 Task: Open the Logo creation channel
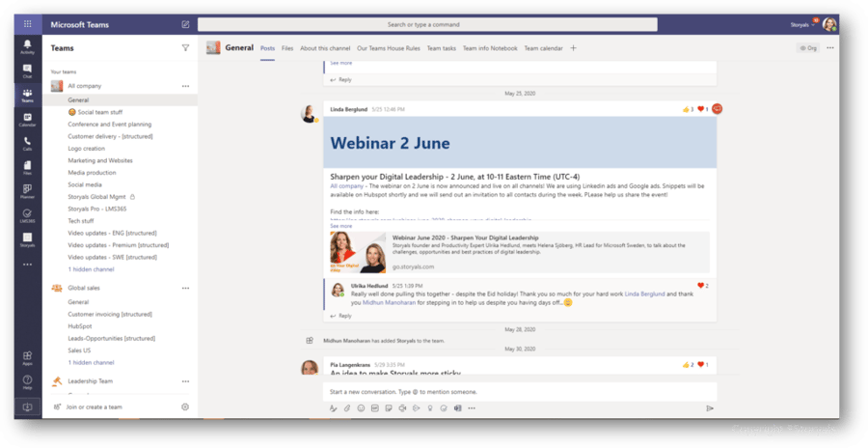86,149
